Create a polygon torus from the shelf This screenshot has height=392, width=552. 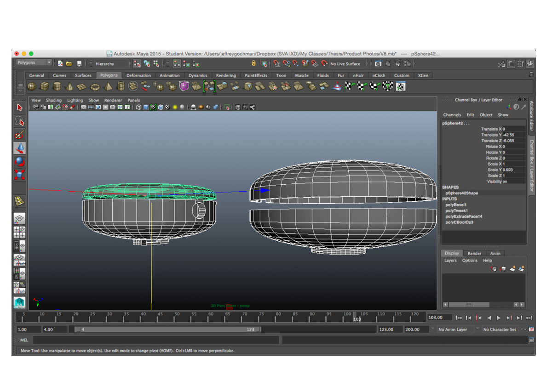95,86
